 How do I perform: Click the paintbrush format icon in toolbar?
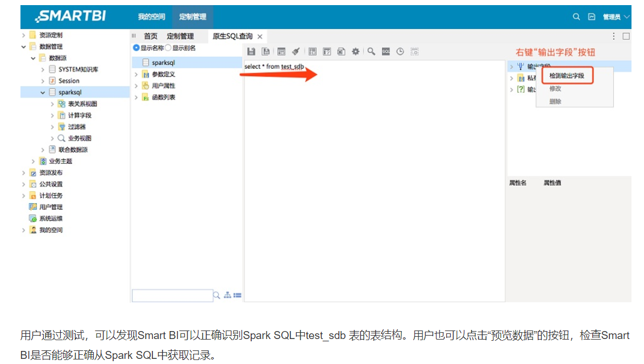point(296,51)
